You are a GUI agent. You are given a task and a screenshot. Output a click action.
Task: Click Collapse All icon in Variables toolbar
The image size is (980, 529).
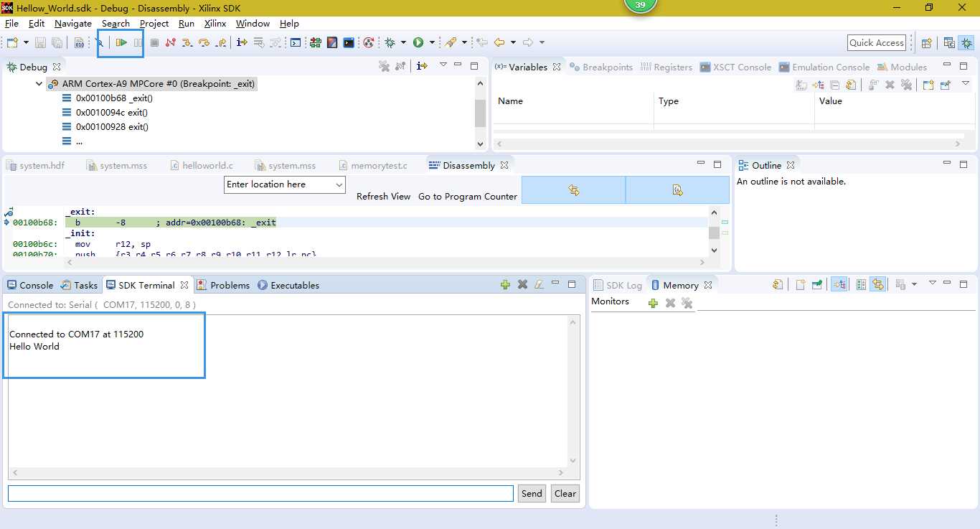click(834, 85)
